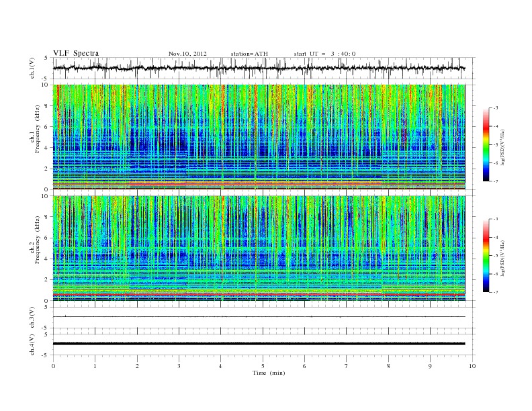Click the "Nov.10, 2012" date label

point(187,54)
